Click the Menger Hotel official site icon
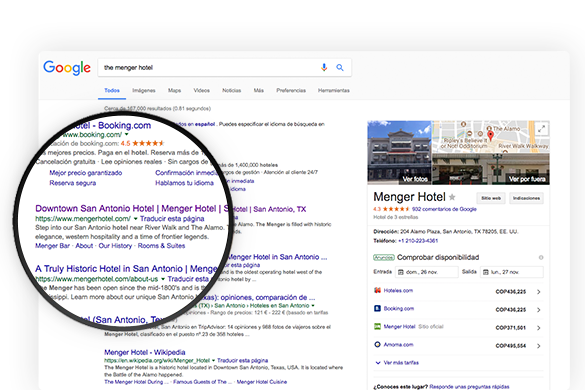The image size is (585, 390). [x=377, y=327]
